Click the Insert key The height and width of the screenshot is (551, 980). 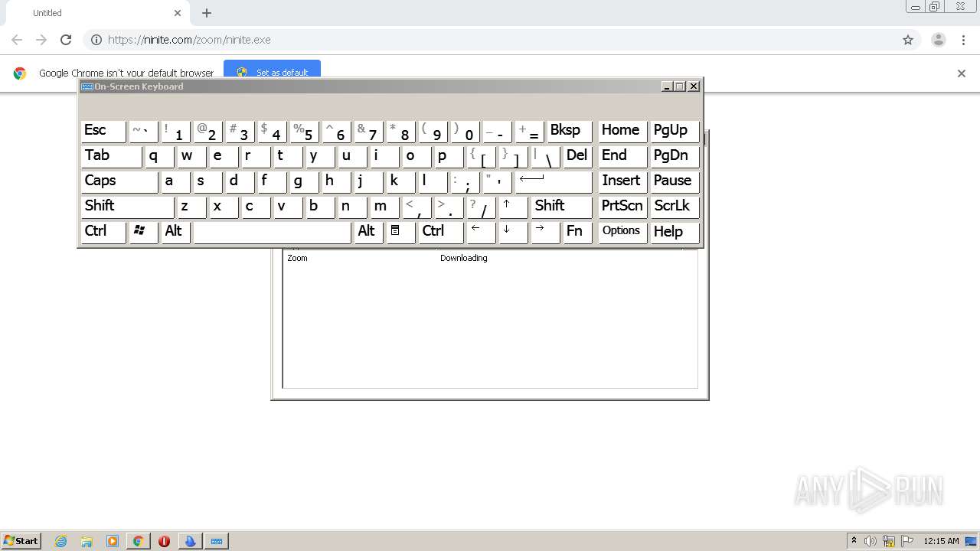point(622,181)
